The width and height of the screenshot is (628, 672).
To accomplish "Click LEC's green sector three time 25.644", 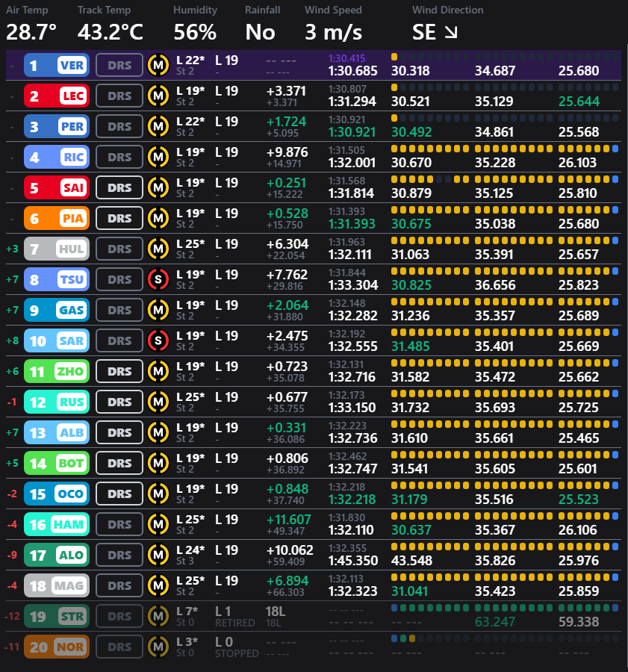I will 579,102.
